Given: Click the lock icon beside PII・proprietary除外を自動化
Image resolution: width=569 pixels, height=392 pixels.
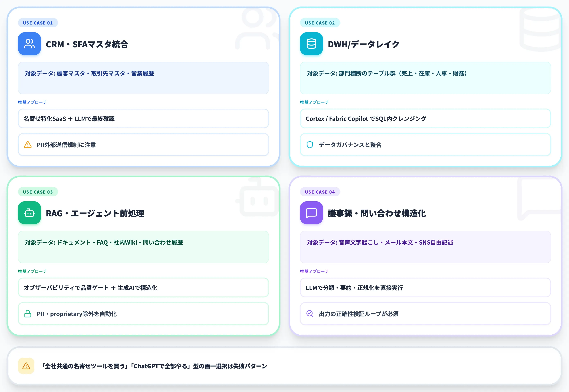Looking at the screenshot, I should click(28, 314).
